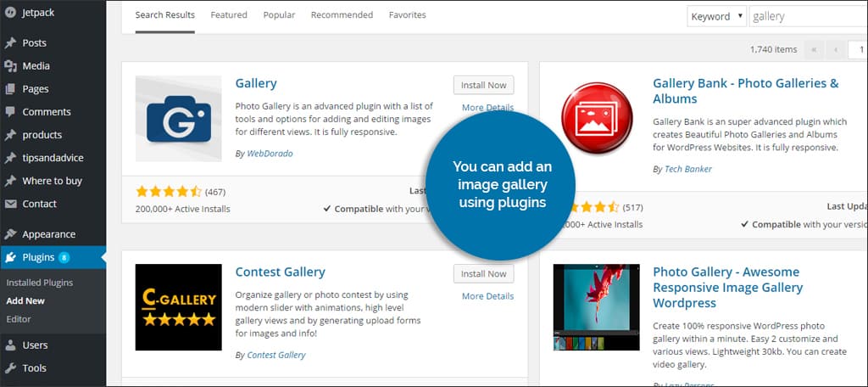Click the Appearance paintbrush icon
This screenshot has width=868, height=387.
(x=10, y=234)
